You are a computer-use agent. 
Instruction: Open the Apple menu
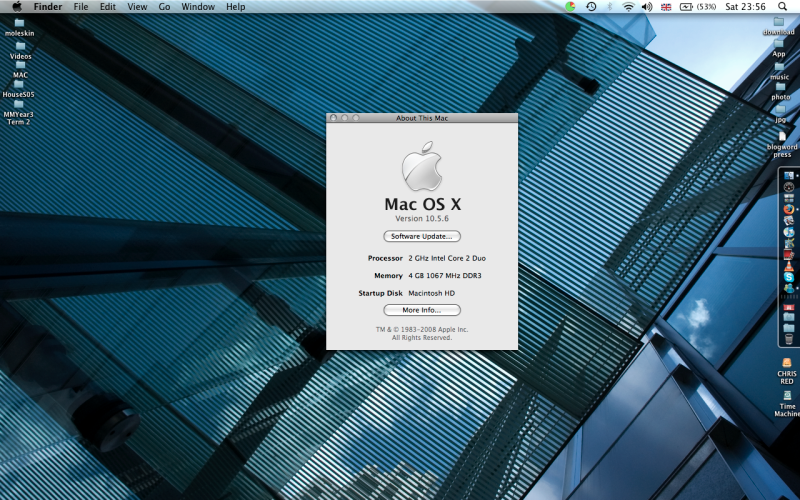click(x=17, y=7)
